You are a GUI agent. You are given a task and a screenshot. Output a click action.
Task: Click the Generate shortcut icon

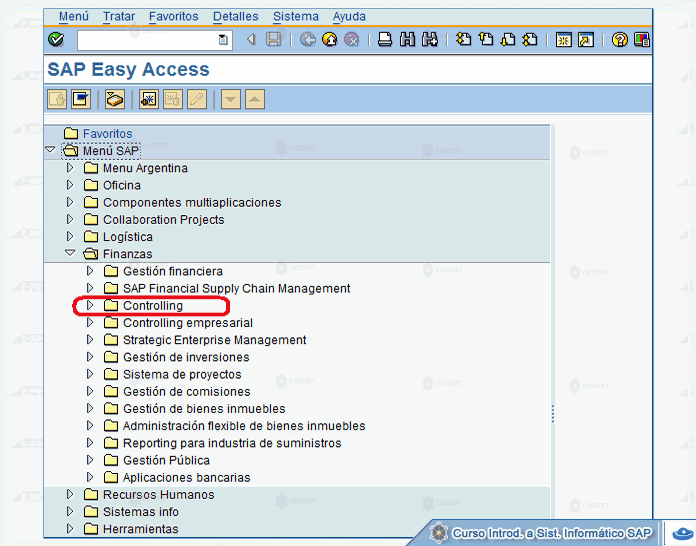(x=586, y=40)
